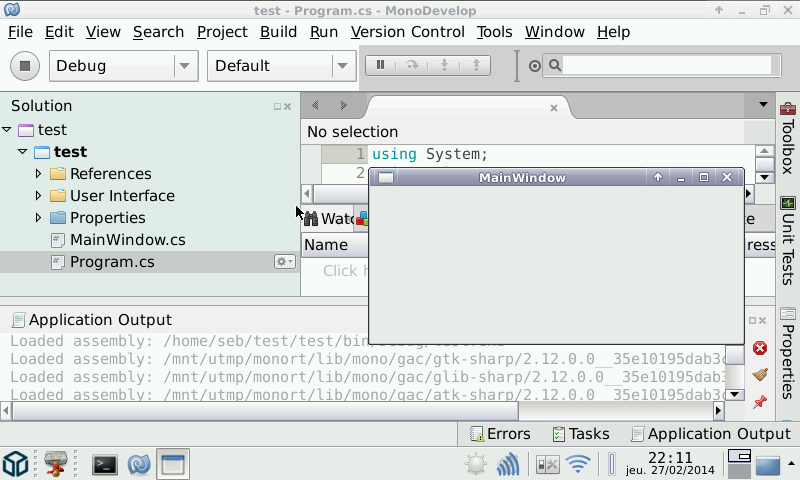Clear the output with the broom icon

[x=760, y=375]
